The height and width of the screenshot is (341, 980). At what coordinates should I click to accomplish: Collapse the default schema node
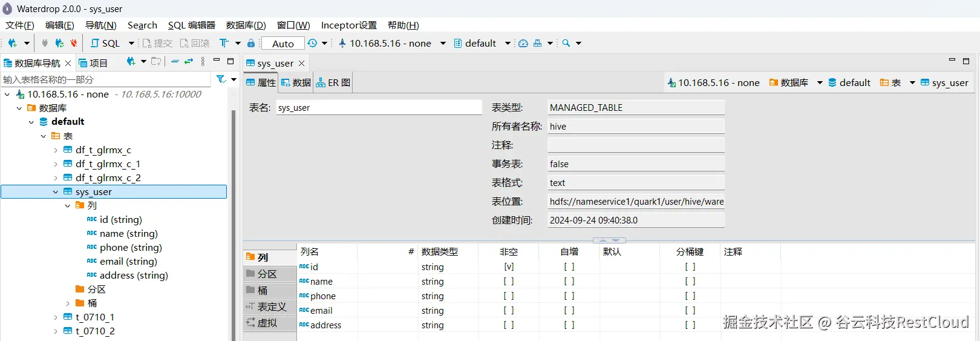click(31, 122)
